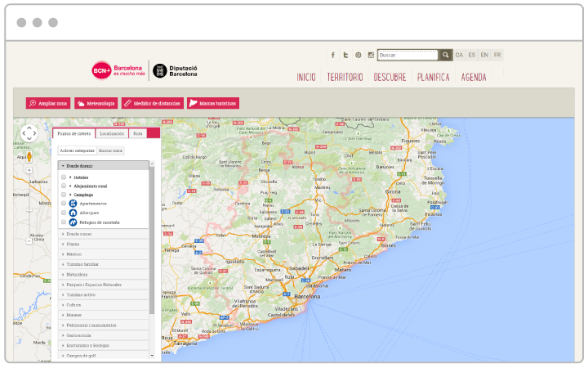Click the Albergues category icon
Screen dimensions: 588x368
[73, 213]
